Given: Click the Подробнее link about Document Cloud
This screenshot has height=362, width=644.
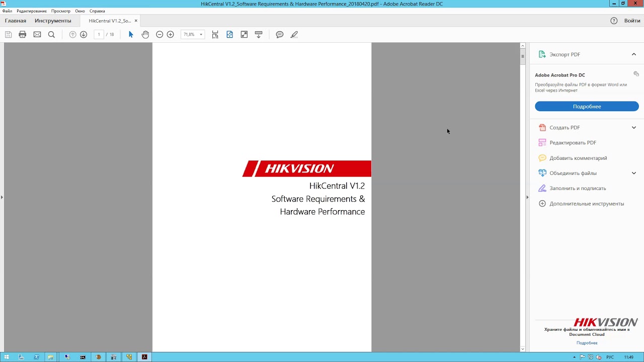Looking at the screenshot, I should [x=587, y=343].
